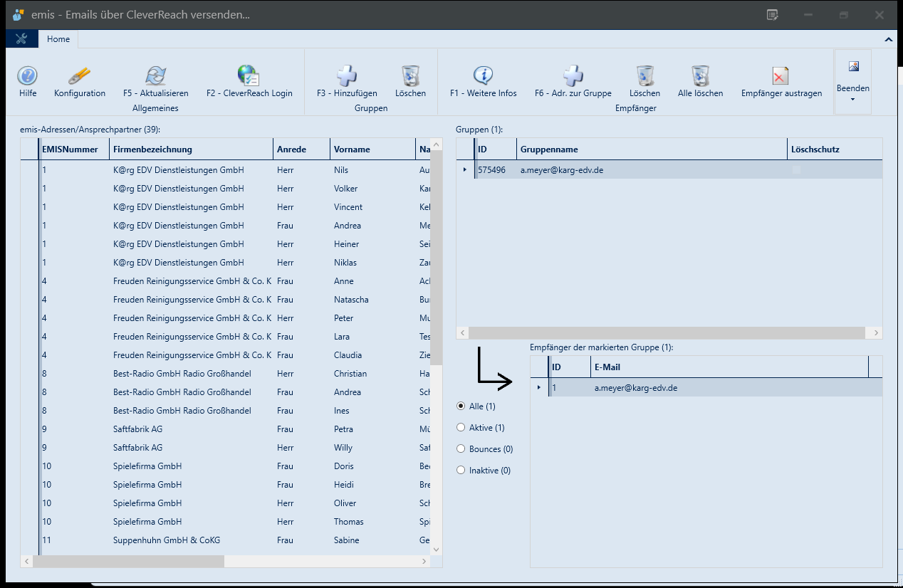Screen dimensions: 903x588
Task: Select recipient a.meyer@karg-edv.de in Empfänger list
Action: [706, 388]
